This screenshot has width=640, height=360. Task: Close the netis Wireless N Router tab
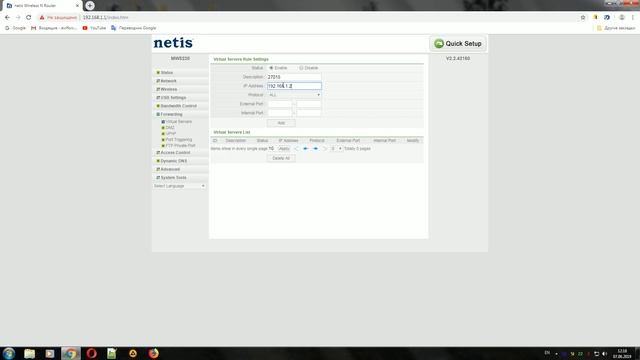coord(77,6)
